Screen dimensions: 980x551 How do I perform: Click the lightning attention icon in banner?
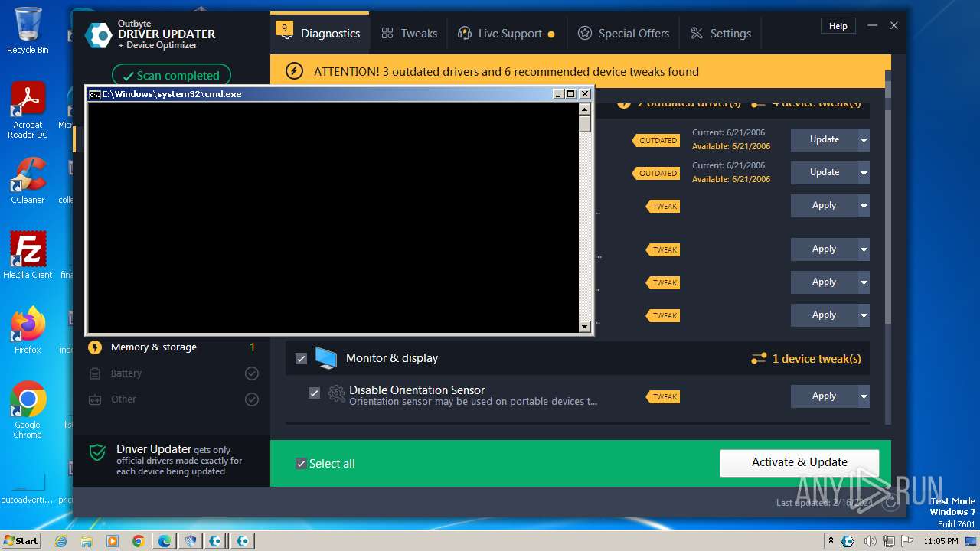coord(294,71)
